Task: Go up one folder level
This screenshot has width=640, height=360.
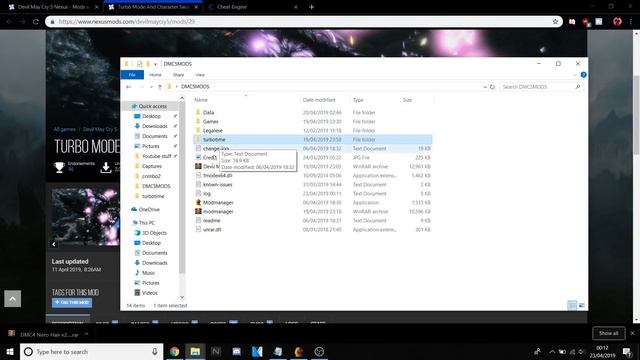Action: 160,87
